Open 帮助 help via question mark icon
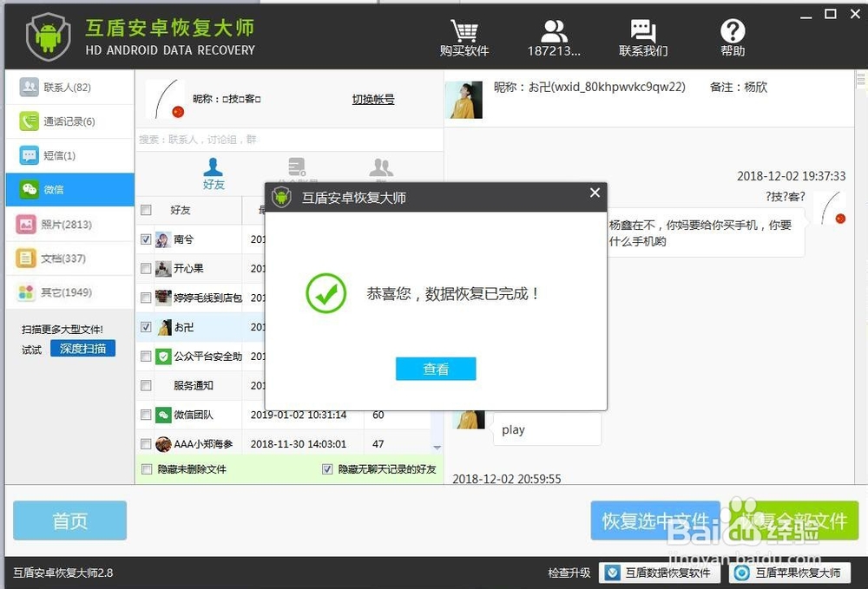Image resolution: width=868 pixels, height=589 pixels. (x=732, y=35)
